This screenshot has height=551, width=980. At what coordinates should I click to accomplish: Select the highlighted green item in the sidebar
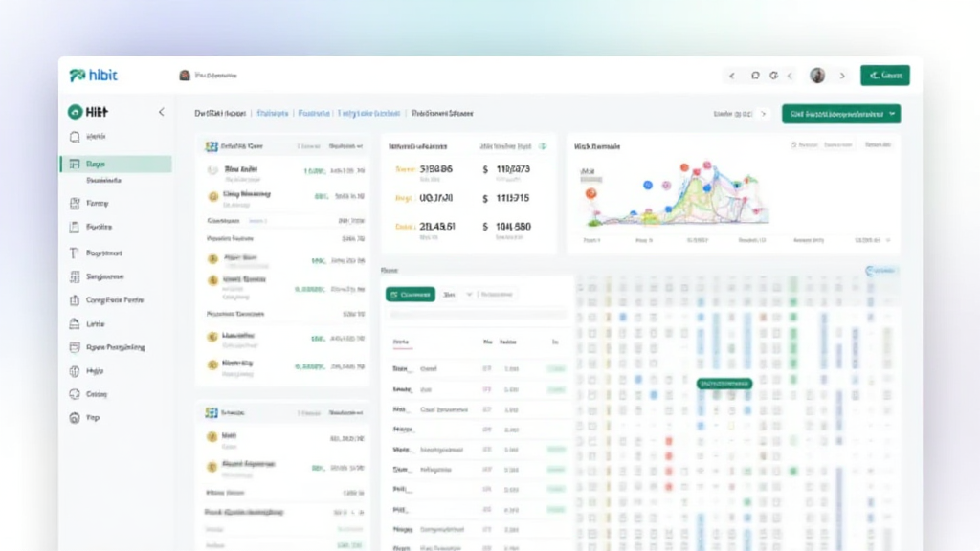pos(115,165)
